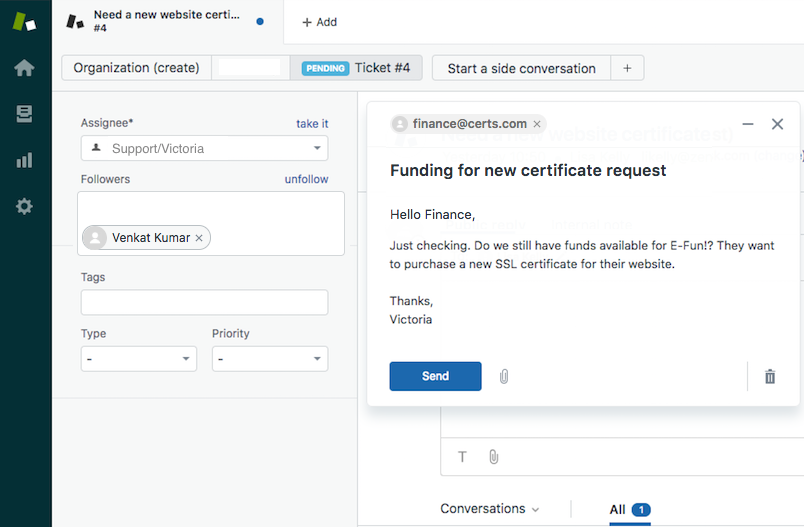Open the Home dashboard icon in sidebar
The image size is (804, 527).
point(24,68)
